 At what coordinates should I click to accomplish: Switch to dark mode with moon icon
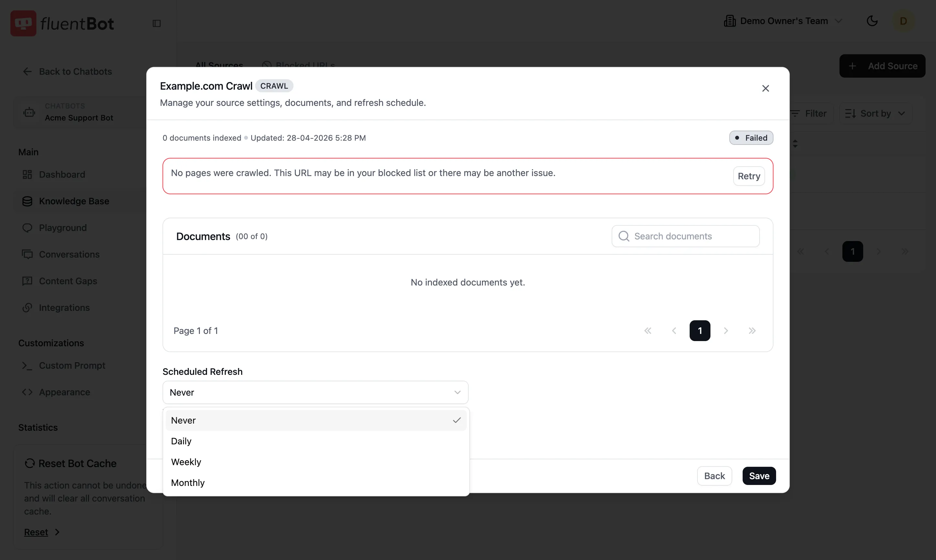(x=872, y=21)
